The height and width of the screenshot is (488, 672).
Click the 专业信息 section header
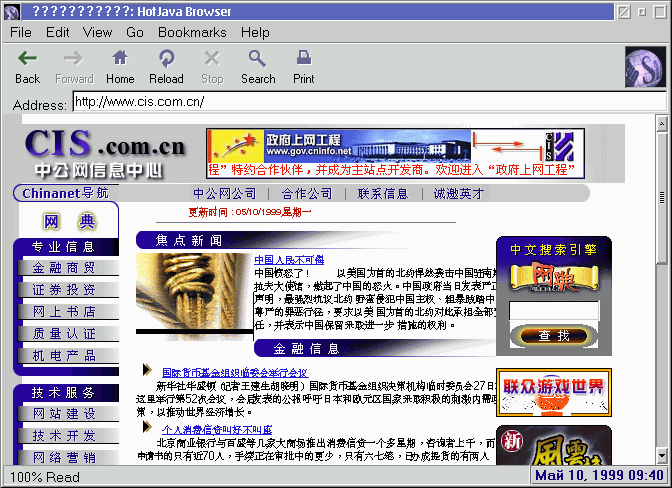tap(66, 247)
